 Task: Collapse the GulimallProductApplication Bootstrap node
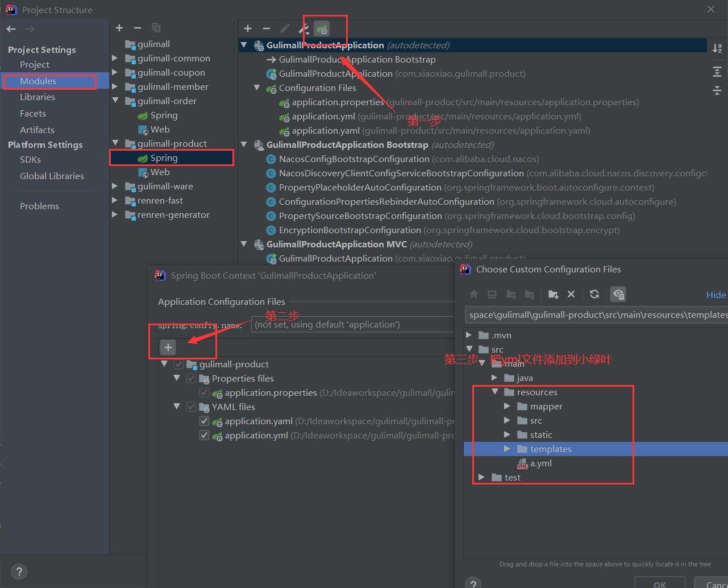click(x=244, y=144)
